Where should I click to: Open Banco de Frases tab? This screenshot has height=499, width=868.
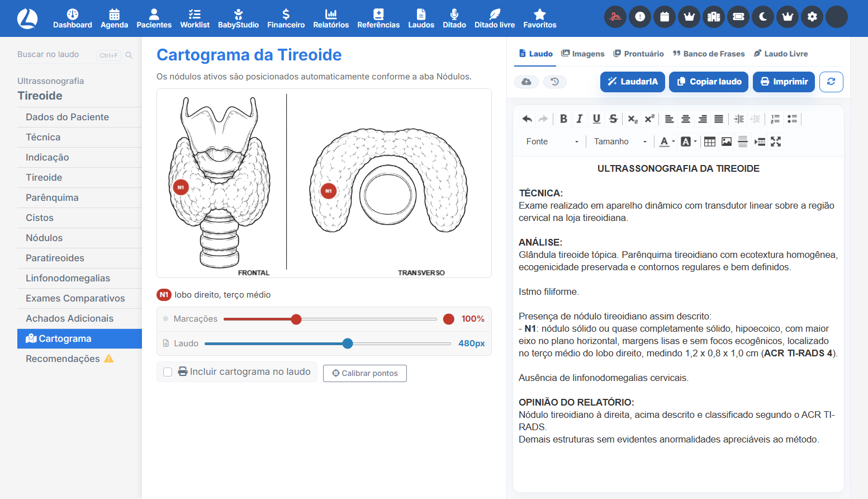(x=709, y=54)
